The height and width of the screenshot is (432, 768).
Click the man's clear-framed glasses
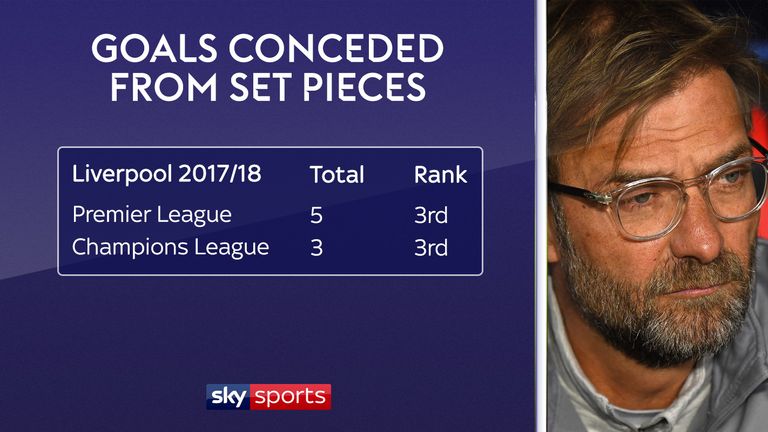659,196
